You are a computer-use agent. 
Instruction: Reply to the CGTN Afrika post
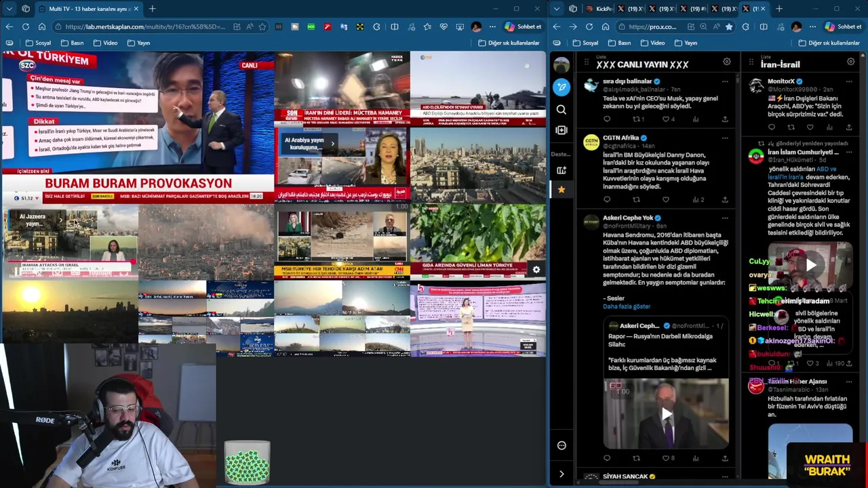tap(607, 199)
